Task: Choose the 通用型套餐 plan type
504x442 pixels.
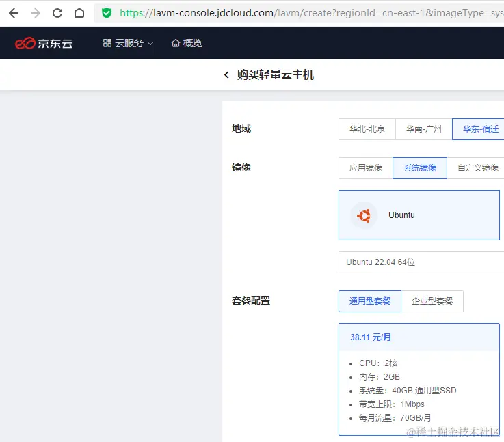Action: 370,301
